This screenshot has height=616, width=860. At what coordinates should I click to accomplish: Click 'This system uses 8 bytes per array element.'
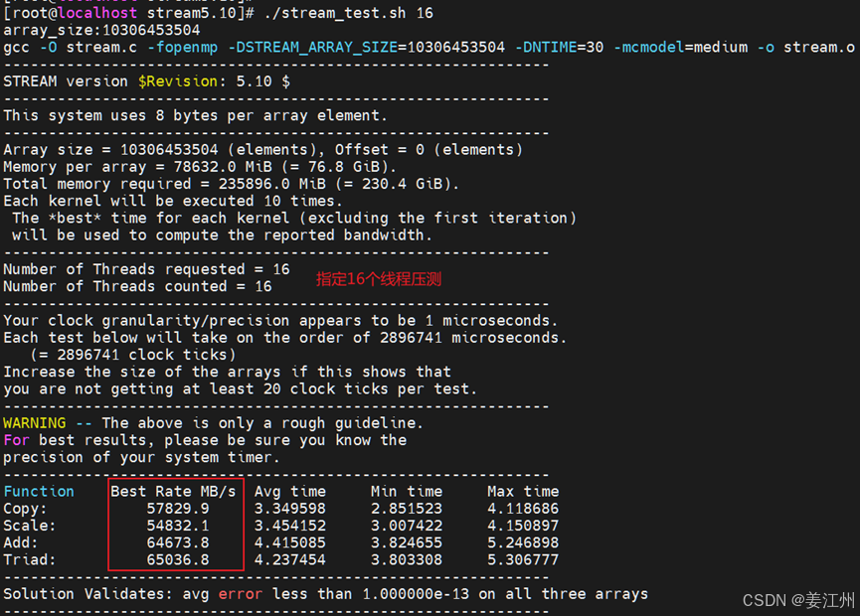click(x=195, y=115)
